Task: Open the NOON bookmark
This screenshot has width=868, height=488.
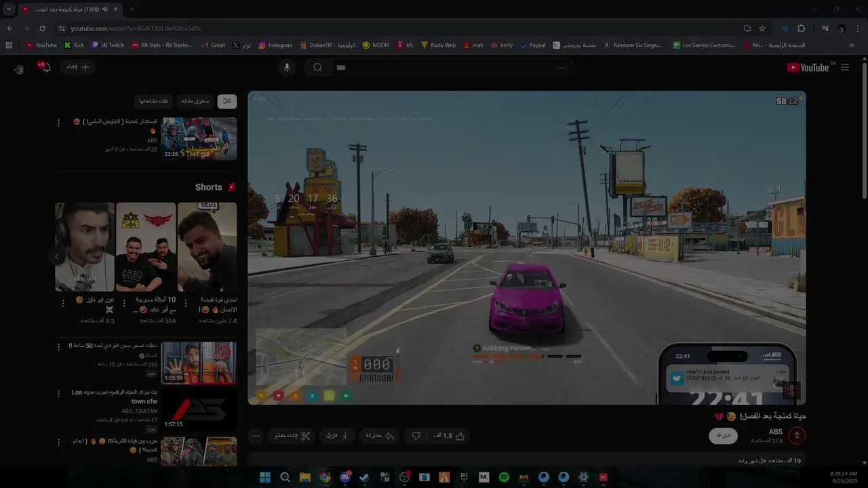Action: pos(376,45)
